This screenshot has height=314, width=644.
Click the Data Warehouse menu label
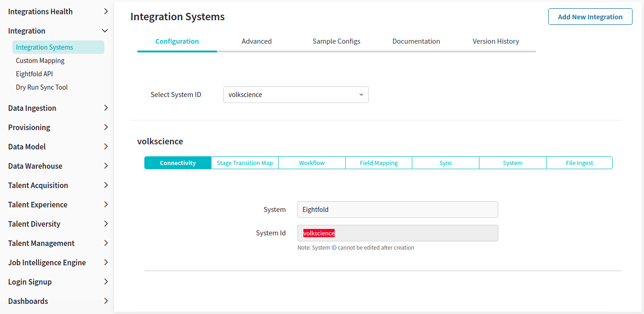(x=35, y=166)
